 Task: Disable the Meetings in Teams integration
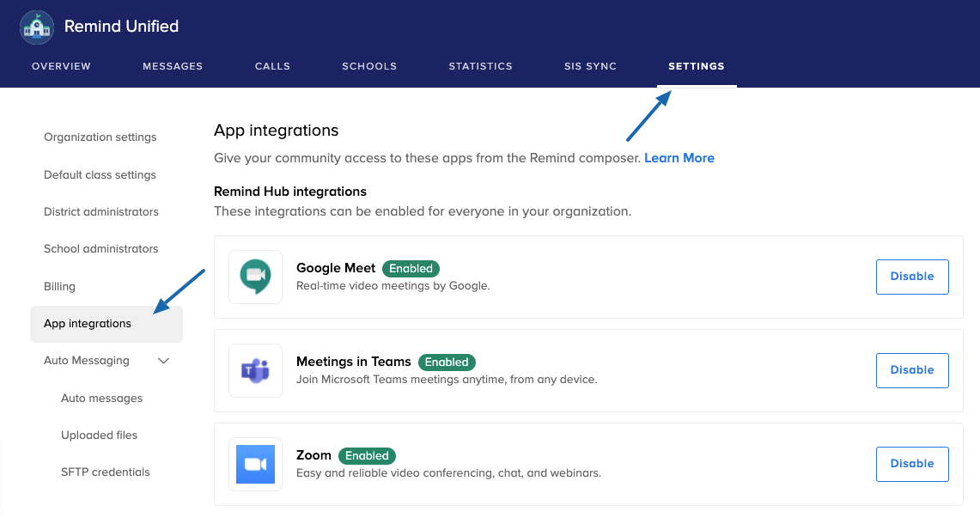pyautogui.click(x=911, y=370)
